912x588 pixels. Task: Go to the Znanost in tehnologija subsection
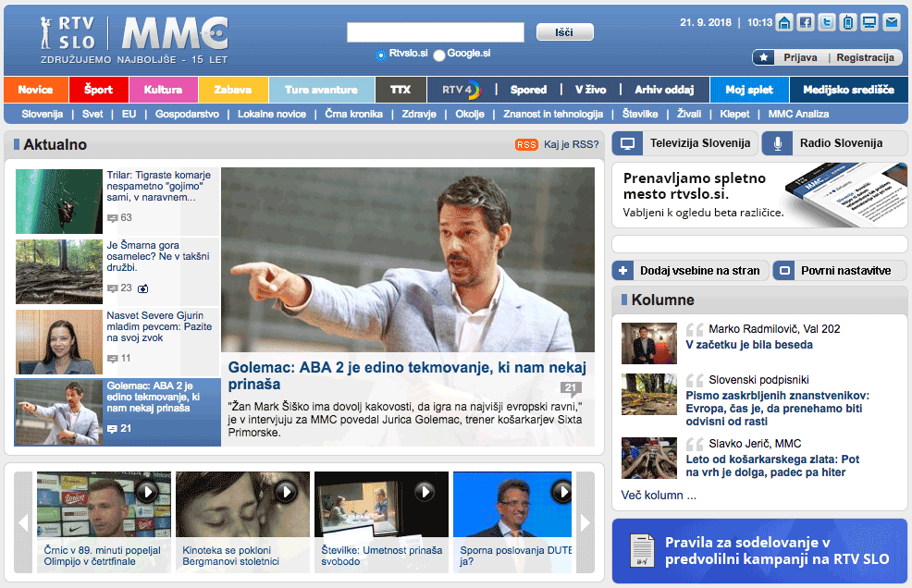[x=553, y=114]
